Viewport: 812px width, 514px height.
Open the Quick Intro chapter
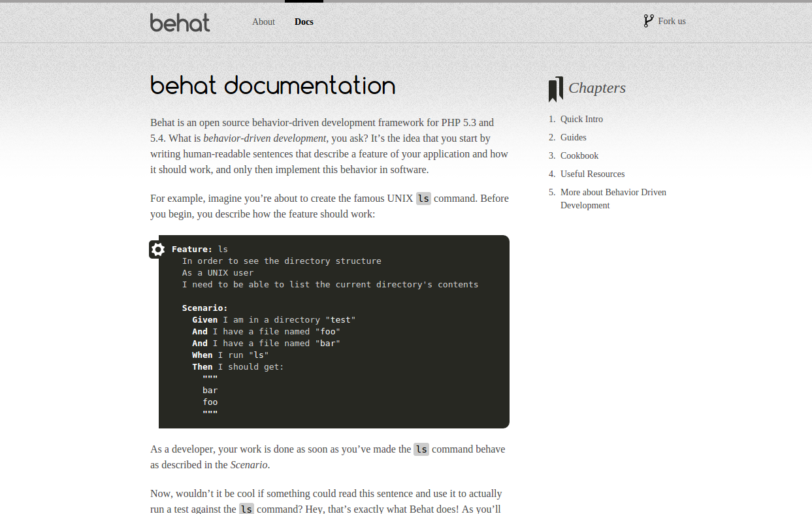[581, 119]
